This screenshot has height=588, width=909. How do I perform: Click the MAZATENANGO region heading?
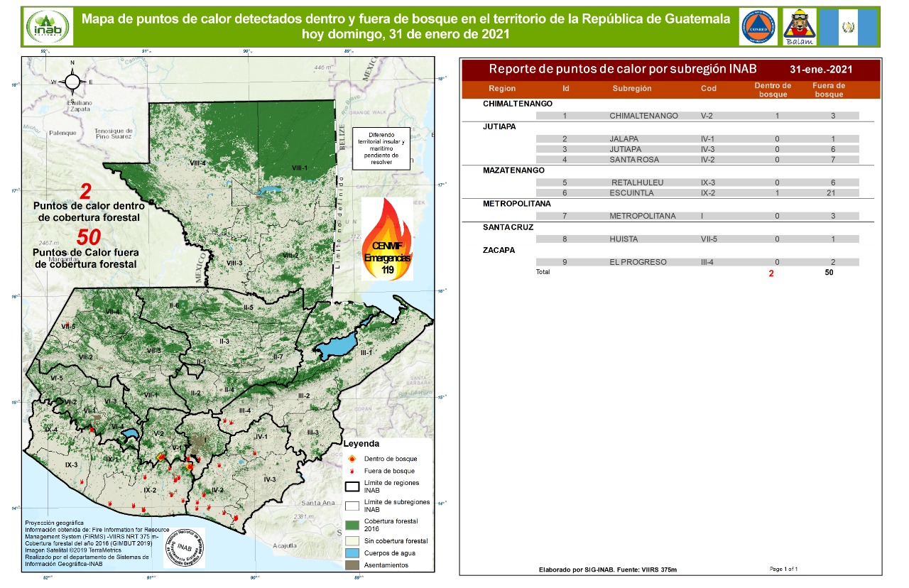[513, 170]
